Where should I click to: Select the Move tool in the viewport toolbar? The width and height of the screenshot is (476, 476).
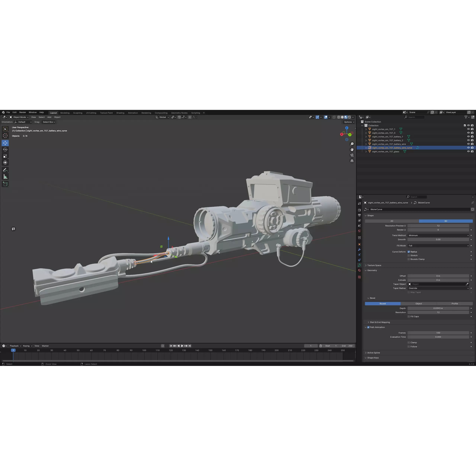point(5,143)
